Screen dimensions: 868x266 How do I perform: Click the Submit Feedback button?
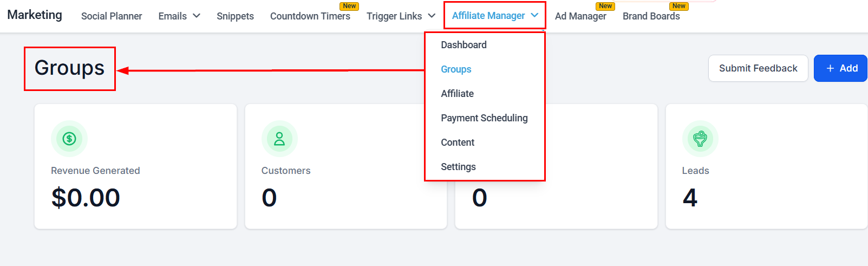(758, 68)
